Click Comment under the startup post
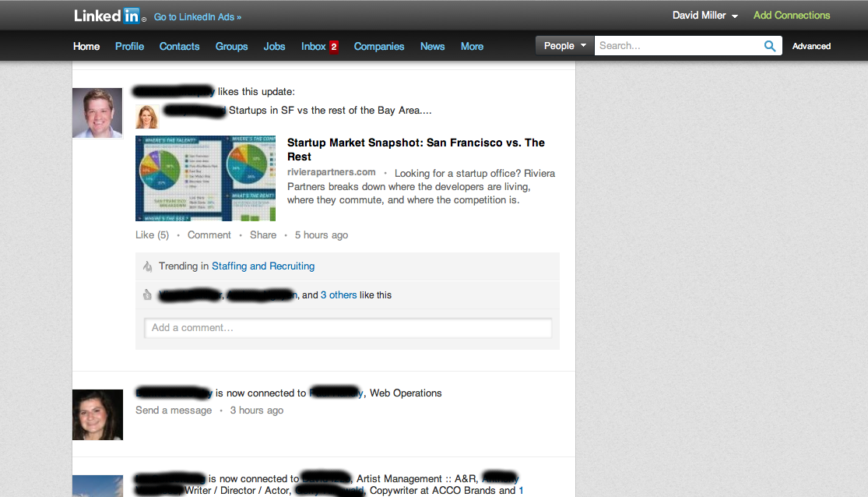 click(x=209, y=235)
